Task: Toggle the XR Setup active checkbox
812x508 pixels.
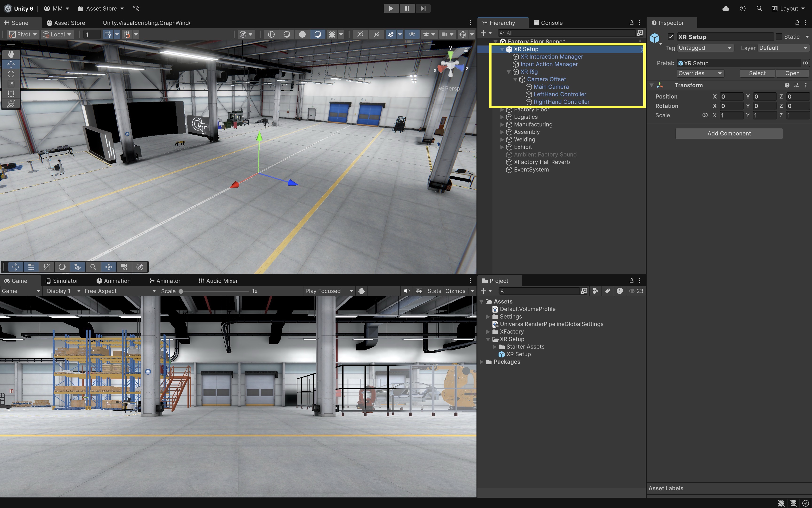Action: click(671, 37)
